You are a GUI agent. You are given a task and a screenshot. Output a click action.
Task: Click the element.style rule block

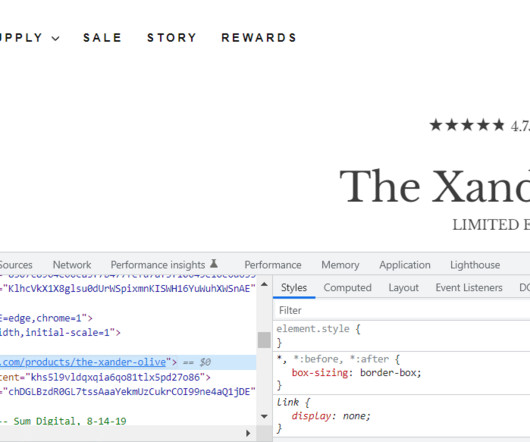(402, 336)
